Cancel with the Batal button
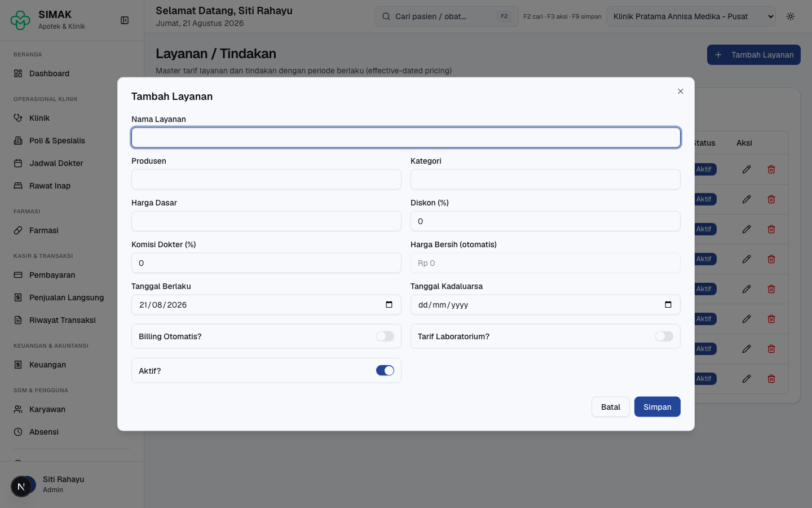Image resolution: width=812 pixels, height=508 pixels. coord(611,407)
